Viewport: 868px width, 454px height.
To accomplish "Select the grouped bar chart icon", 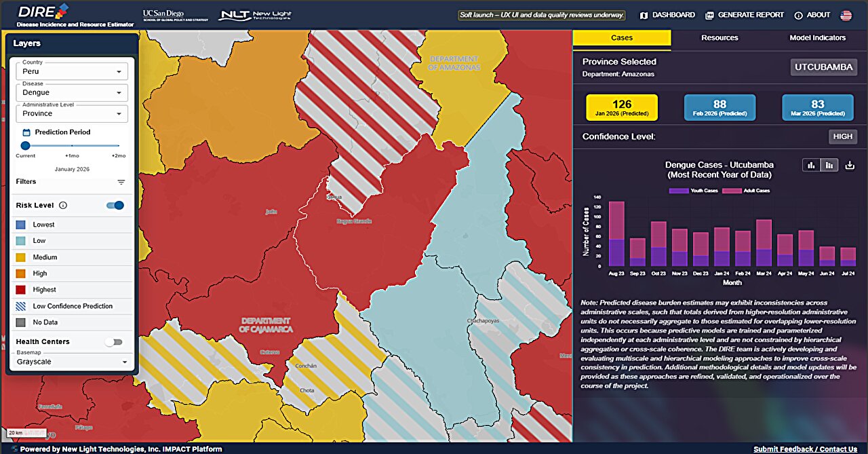I will (x=811, y=164).
